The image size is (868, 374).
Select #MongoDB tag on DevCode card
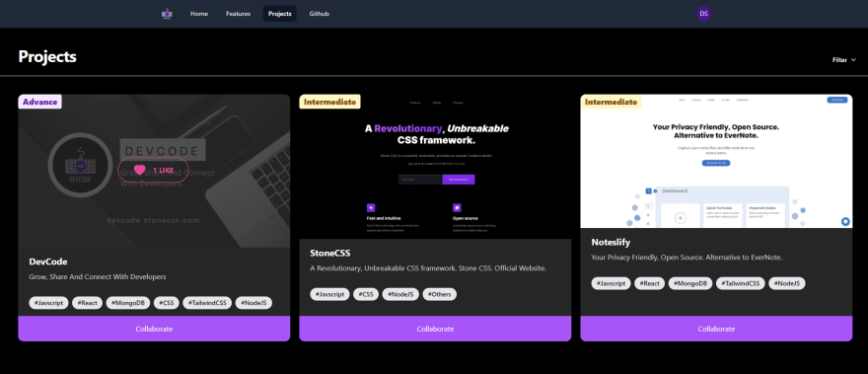click(128, 303)
